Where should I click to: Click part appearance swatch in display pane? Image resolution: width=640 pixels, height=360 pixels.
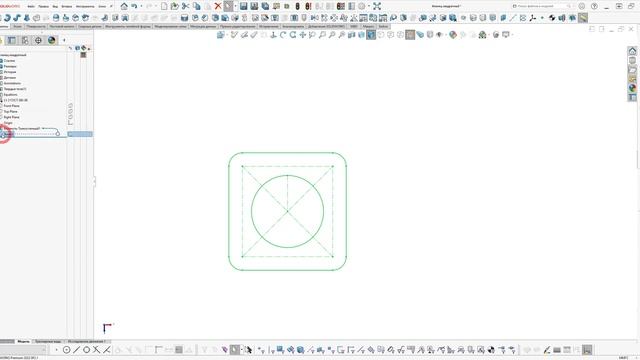click(84, 55)
